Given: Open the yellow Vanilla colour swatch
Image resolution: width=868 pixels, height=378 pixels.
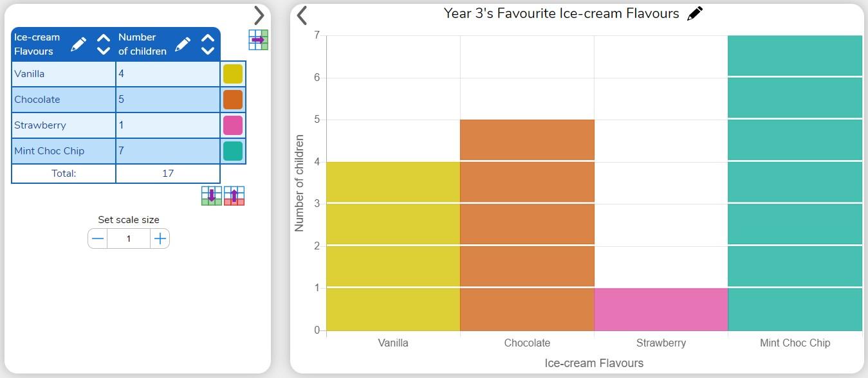Looking at the screenshot, I should pyautogui.click(x=233, y=74).
